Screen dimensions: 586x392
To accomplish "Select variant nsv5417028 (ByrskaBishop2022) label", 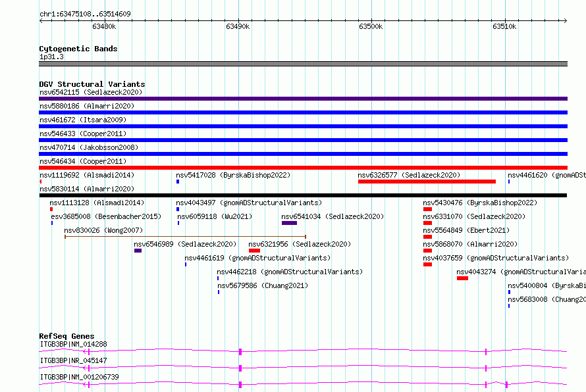I will (x=233, y=175).
